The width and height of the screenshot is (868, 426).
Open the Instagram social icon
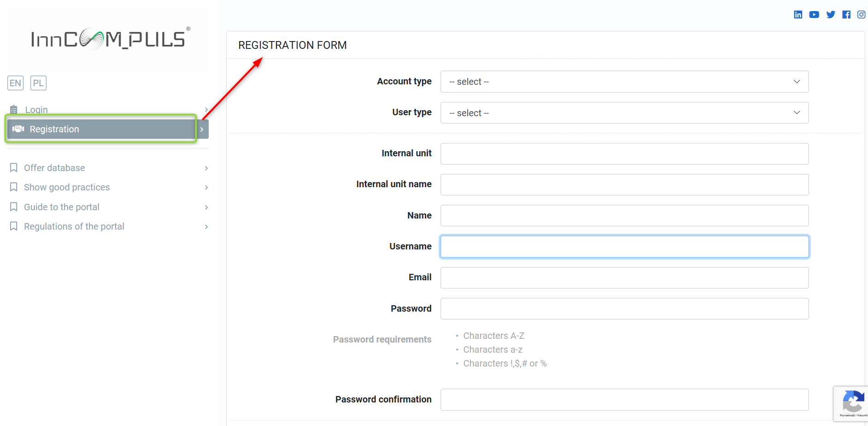tap(861, 15)
